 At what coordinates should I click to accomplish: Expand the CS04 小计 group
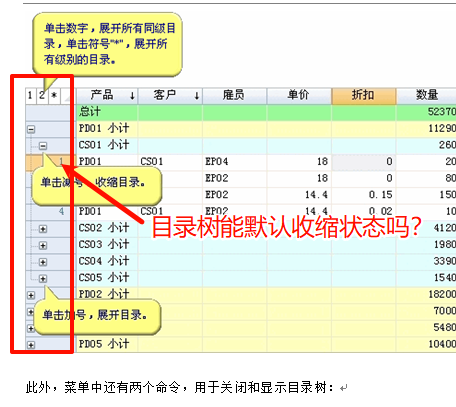[x=43, y=262]
